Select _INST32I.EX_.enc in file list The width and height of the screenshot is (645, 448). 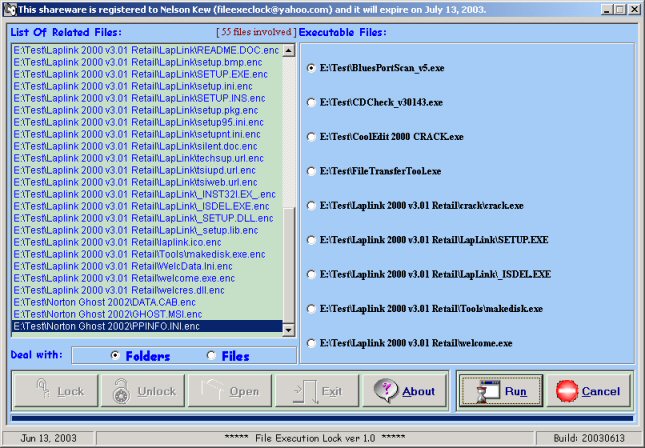147,194
